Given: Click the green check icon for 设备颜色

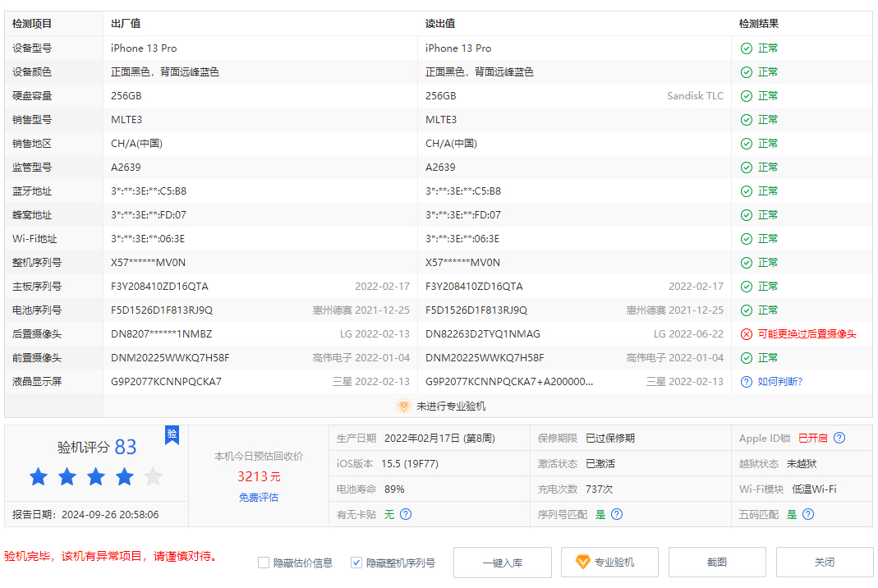Looking at the screenshot, I should (x=747, y=72).
